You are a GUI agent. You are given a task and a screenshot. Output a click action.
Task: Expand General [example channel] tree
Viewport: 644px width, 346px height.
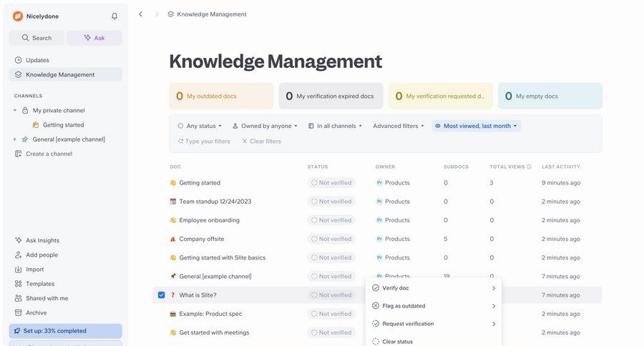tap(15, 139)
